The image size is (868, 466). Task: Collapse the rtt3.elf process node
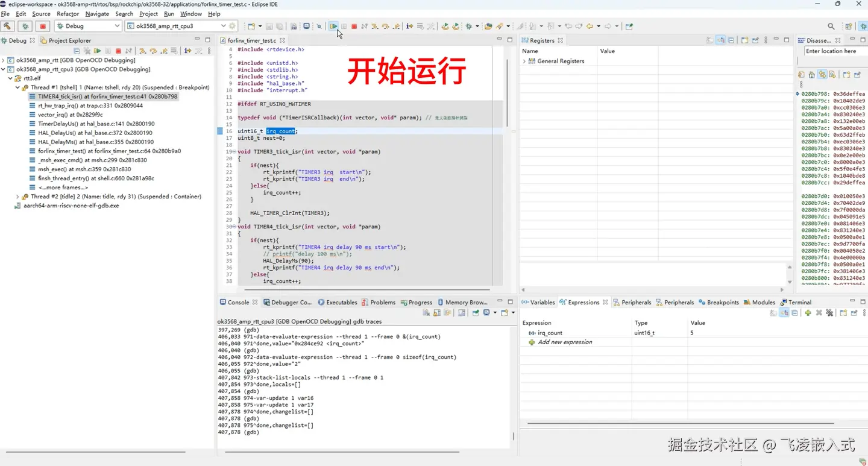[10, 78]
